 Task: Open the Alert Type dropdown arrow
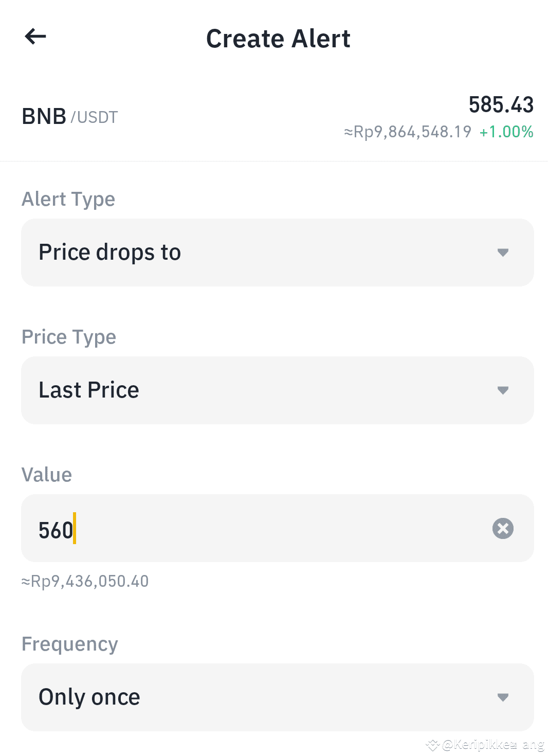[503, 253]
